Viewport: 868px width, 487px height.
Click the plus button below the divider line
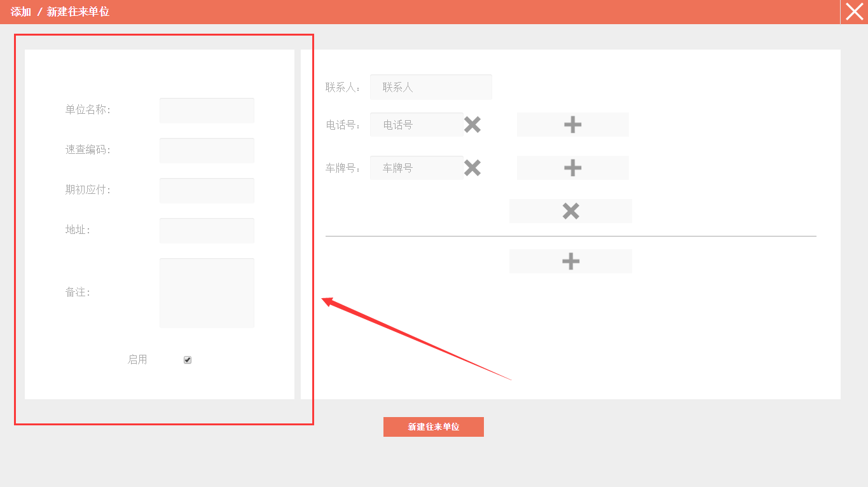pyautogui.click(x=570, y=261)
